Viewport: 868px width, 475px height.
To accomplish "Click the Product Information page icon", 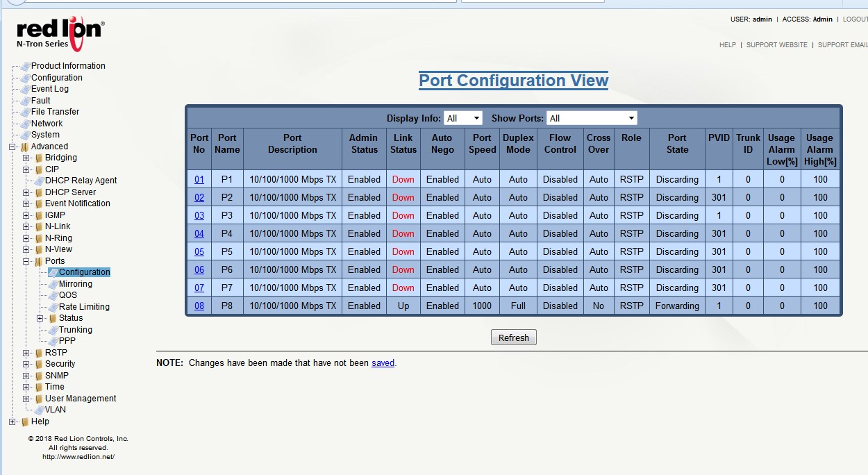I will coord(25,66).
